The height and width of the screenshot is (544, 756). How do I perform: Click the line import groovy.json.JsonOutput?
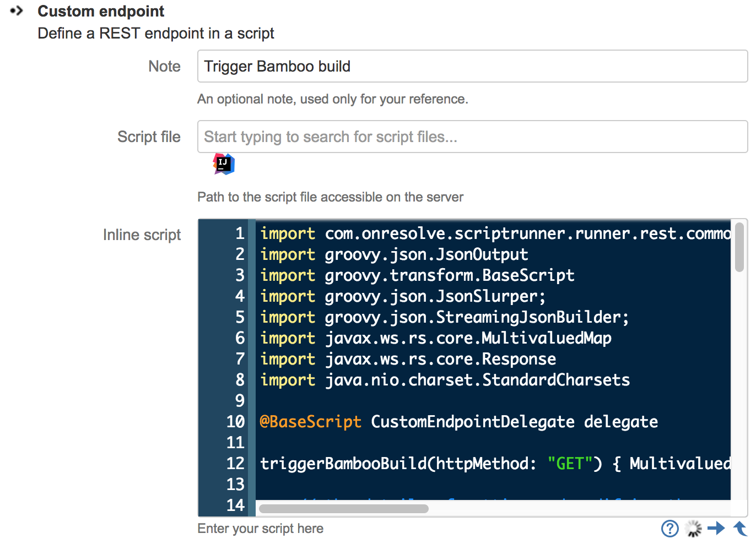point(394,254)
